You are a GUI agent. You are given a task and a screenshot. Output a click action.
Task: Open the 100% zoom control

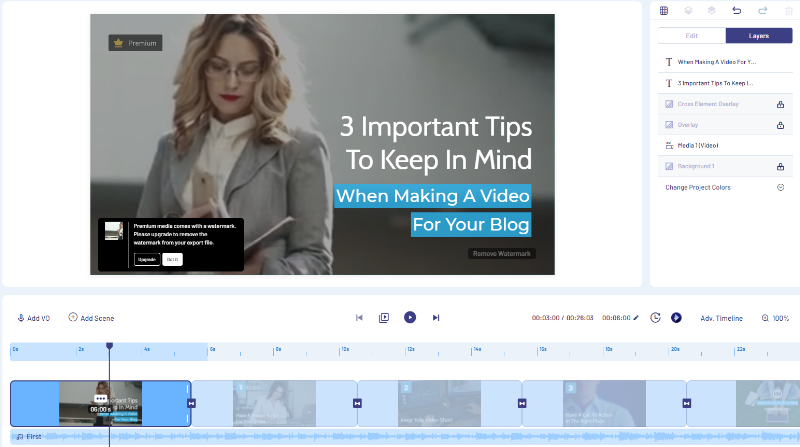pyautogui.click(x=775, y=318)
